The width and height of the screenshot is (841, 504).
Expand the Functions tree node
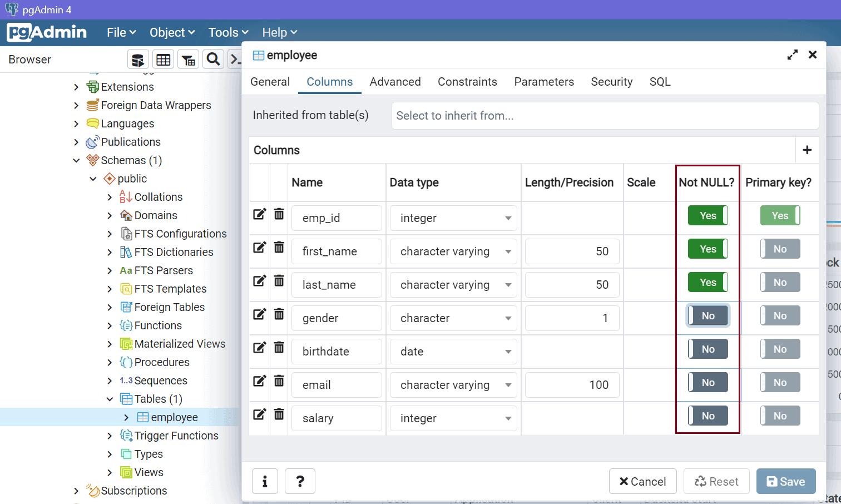(x=110, y=326)
